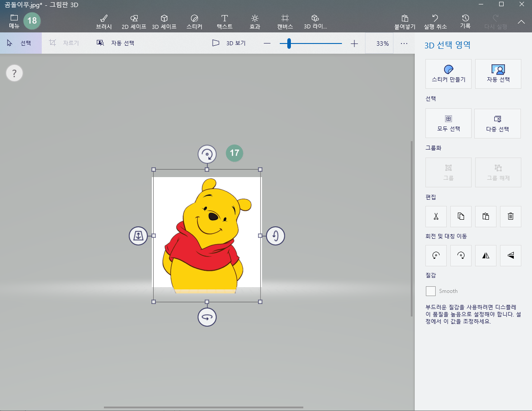This screenshot has height=411, width=532.
Task: Click the Z-axis rotate handle above image
Action: coord(207,154)
